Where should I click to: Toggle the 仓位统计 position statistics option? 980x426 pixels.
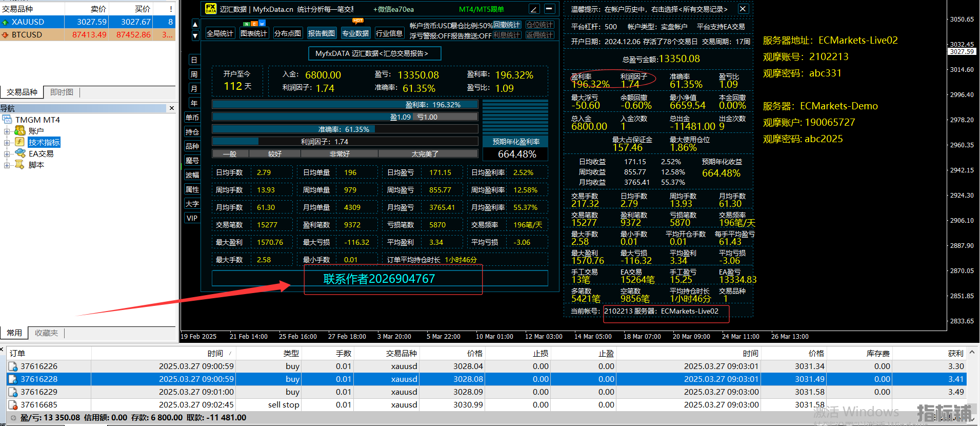tap(539, 25)
